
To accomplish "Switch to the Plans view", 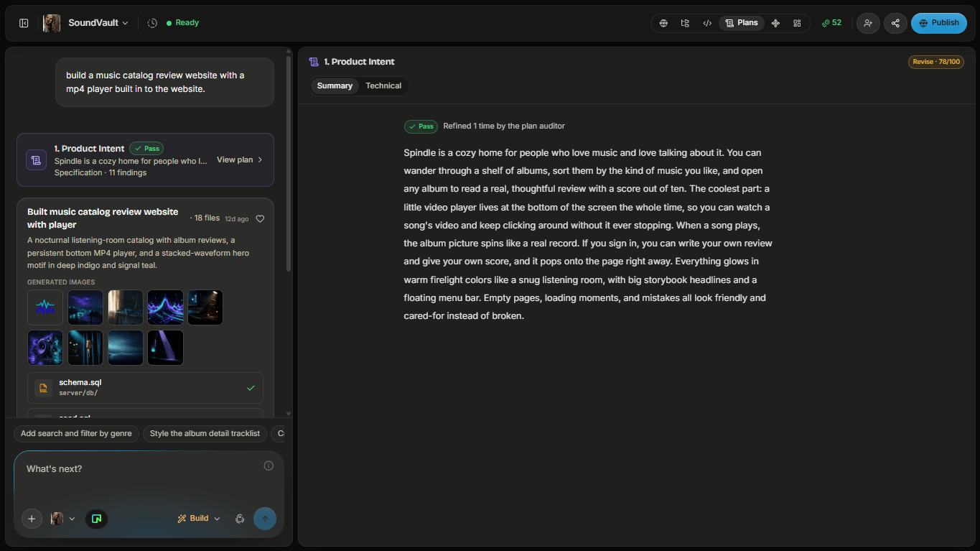I will click(742, 23).
